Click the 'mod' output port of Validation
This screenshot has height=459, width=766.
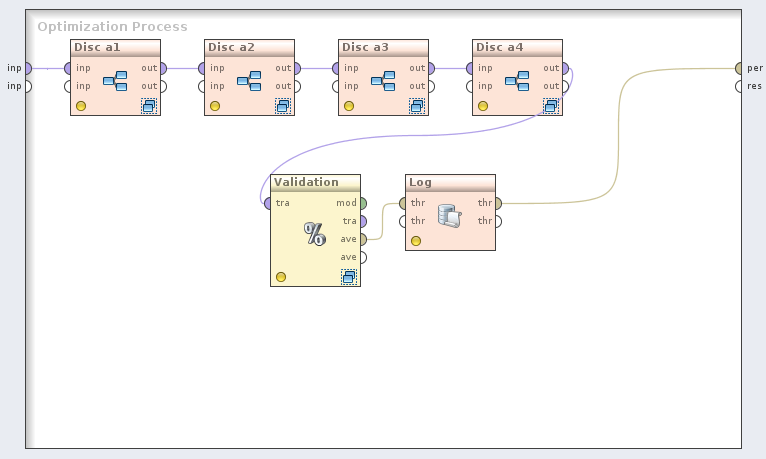pos(362,203)
